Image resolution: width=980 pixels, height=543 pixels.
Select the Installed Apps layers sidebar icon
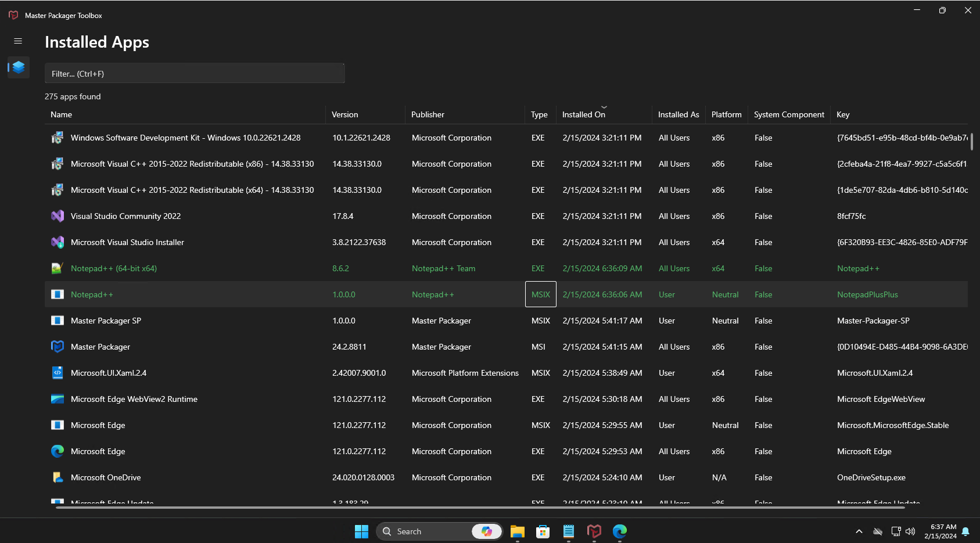[x=19, y=67]
